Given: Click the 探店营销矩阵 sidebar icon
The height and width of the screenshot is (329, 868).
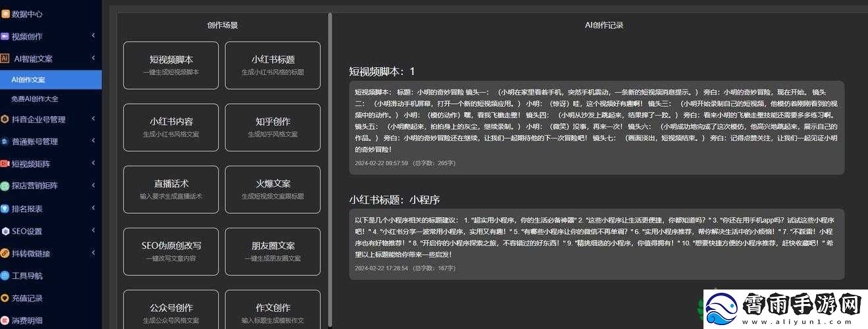Looking at the screenshot, I should 5,186.
